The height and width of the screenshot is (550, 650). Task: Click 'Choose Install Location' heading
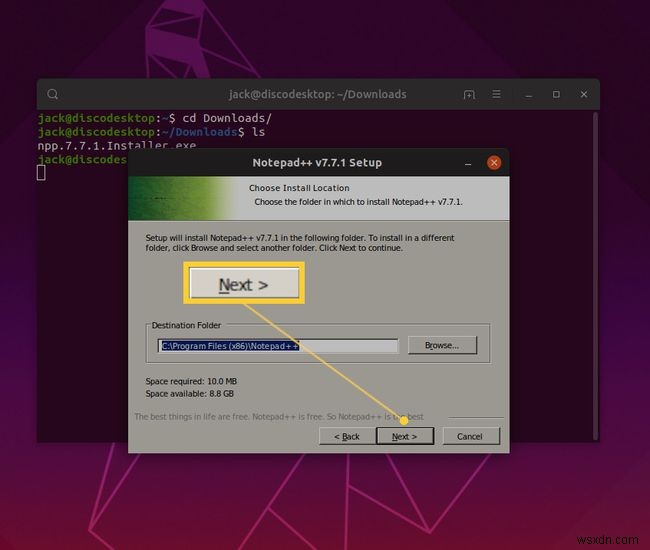[x=299, y=188]
